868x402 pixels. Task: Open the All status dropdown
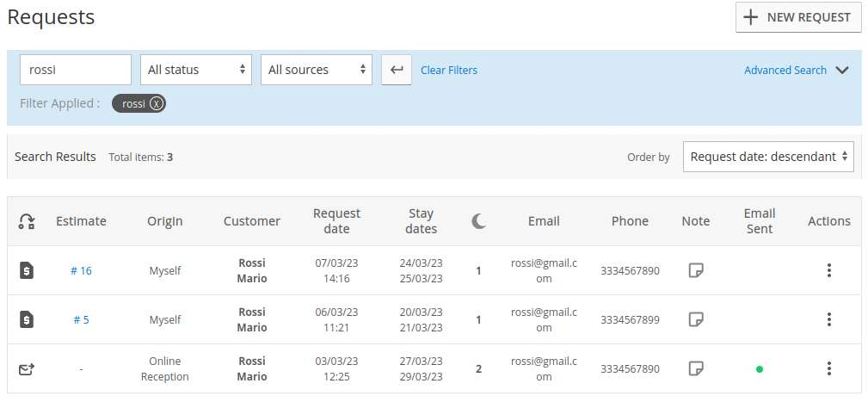196,70
